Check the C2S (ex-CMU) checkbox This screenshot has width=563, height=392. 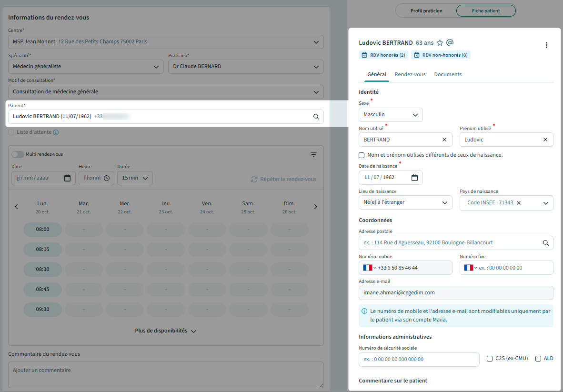coord(490,359)
